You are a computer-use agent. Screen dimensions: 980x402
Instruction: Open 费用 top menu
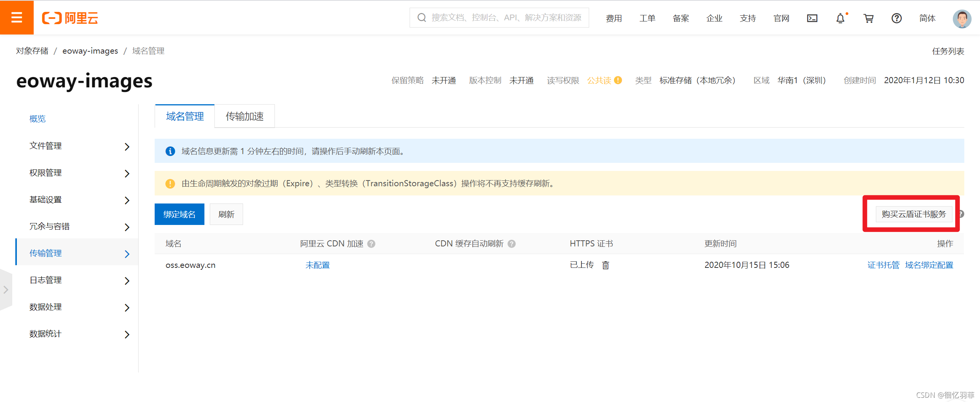614,18
